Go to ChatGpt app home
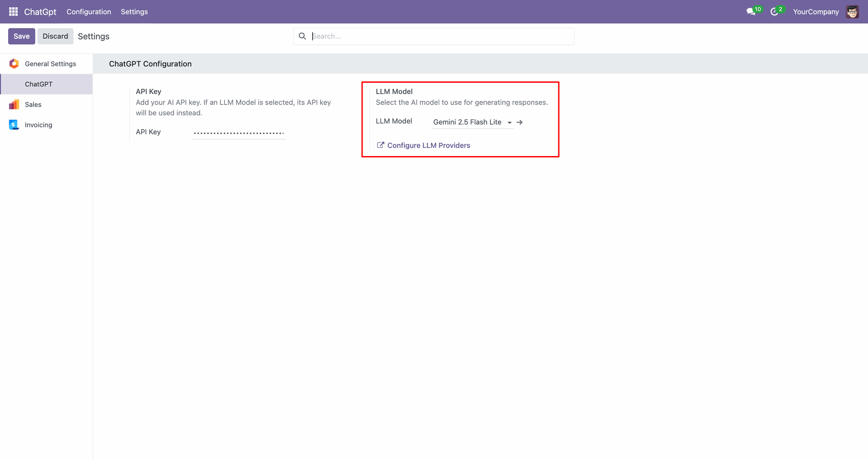 (x=40, y=12)
